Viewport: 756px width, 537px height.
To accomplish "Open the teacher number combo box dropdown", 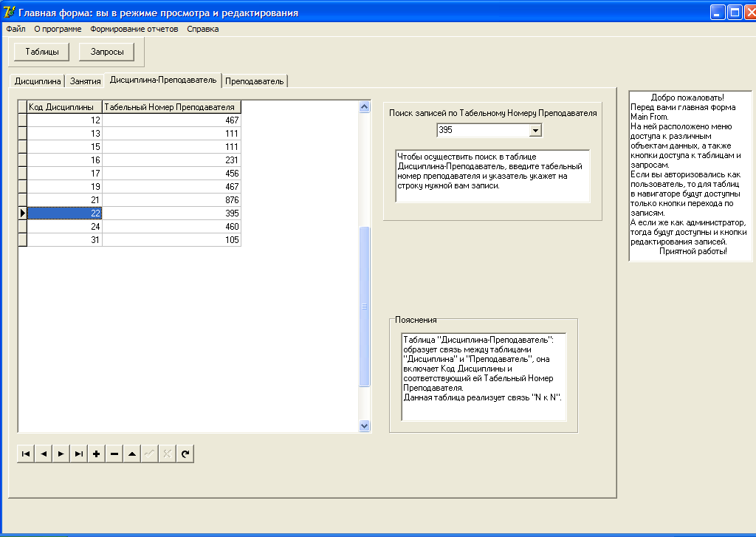I will [x=535, y=130].
